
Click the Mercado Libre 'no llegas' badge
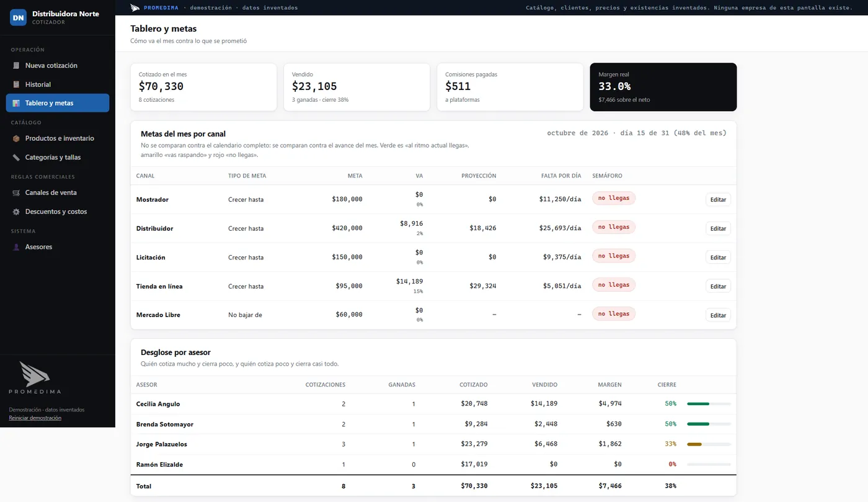pyautogui.click(x=614, y=314)
